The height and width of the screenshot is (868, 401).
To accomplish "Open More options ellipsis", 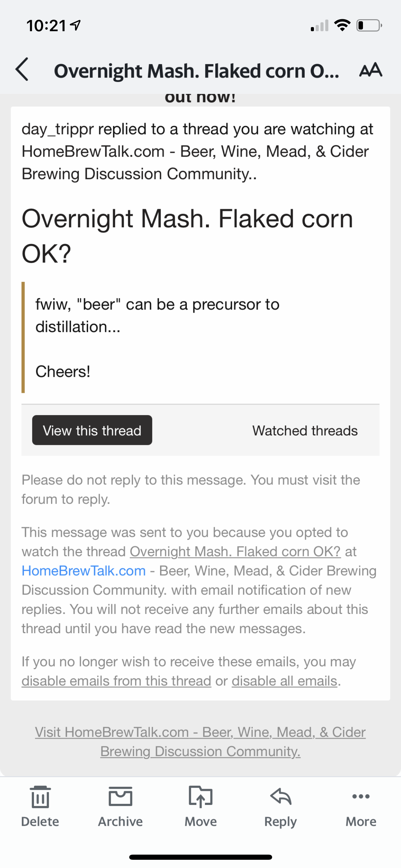I will click(x=361, y=796).
